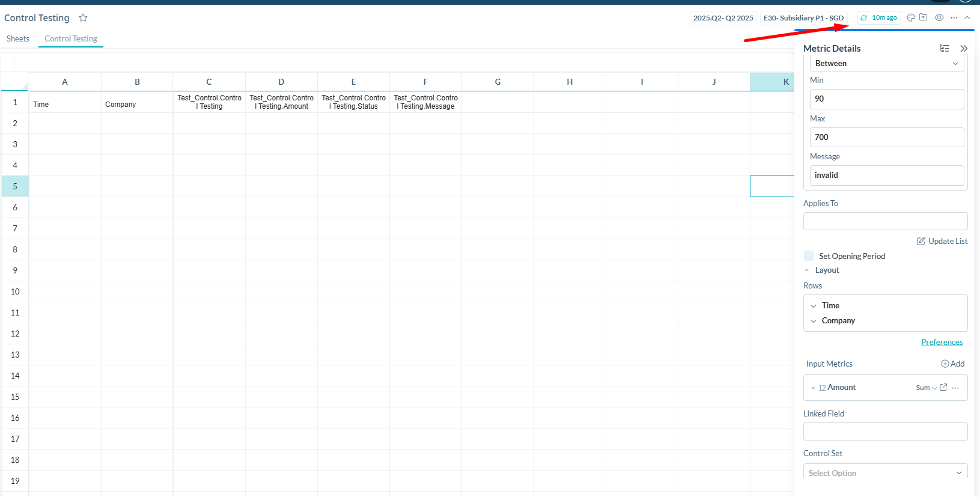Click the Add input metric button
The image size is (980, 497).
(x=952, y=364)
